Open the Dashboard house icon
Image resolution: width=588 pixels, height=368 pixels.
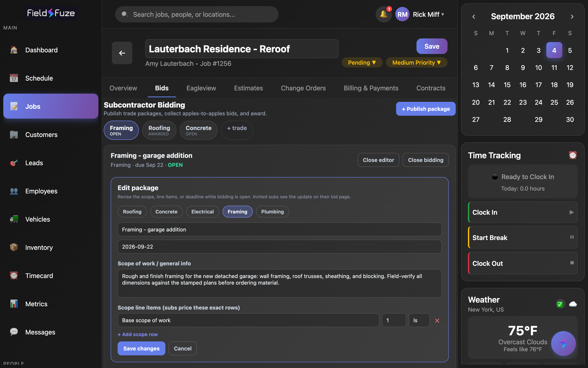click(x=14, y=50)
